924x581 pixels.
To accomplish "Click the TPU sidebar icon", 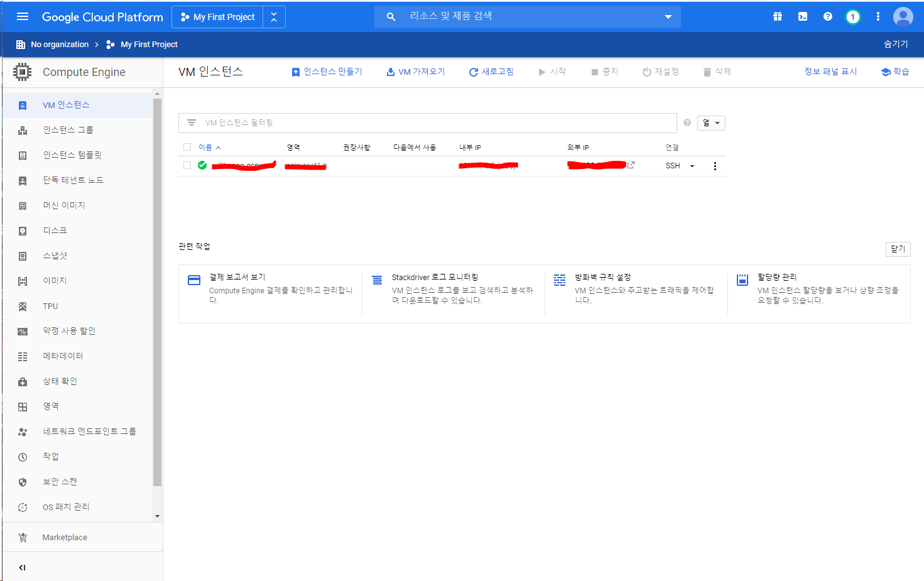I will pyautogui.click(x=23, y=307).
